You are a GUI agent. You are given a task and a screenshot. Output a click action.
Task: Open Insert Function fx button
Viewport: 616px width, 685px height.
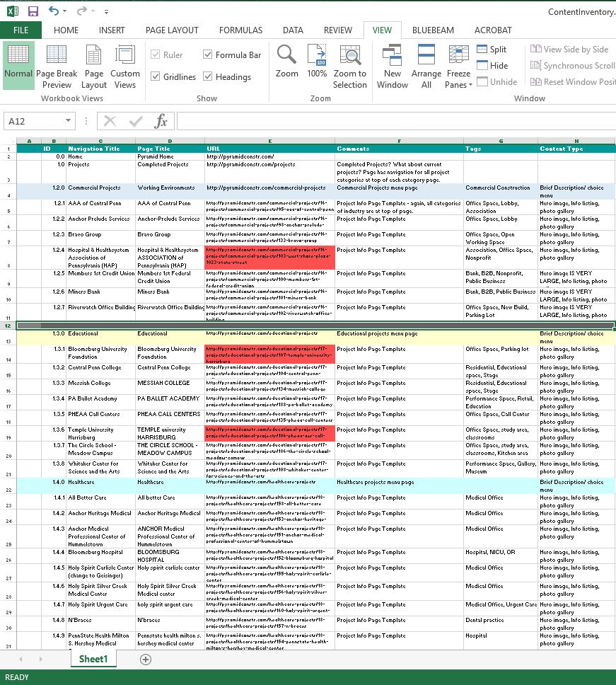161,121
